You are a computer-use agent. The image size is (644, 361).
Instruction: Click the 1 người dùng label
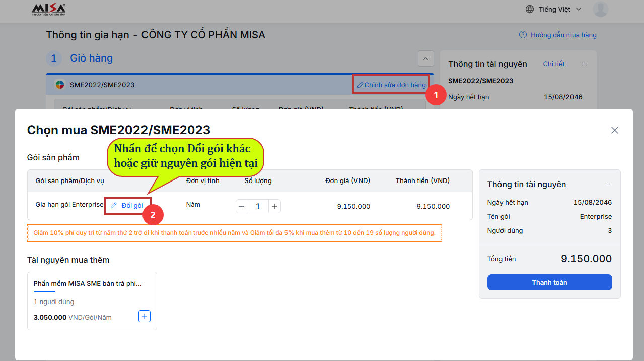pos(54,302)
